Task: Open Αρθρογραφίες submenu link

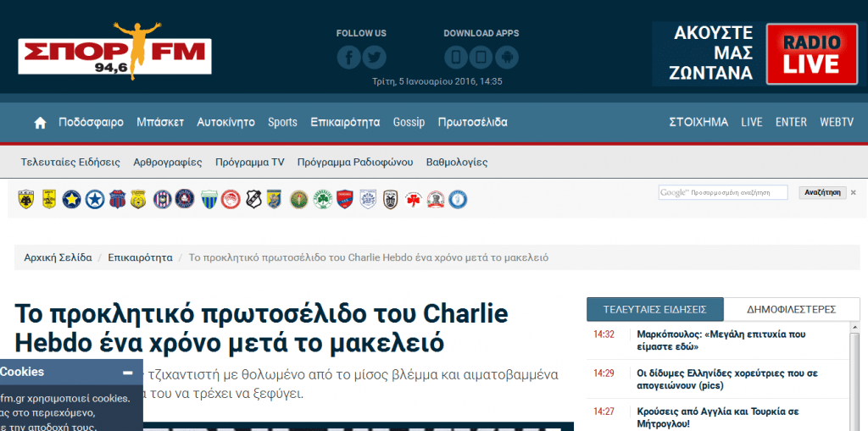Action: pyautogui.click(x=168, y=163)
